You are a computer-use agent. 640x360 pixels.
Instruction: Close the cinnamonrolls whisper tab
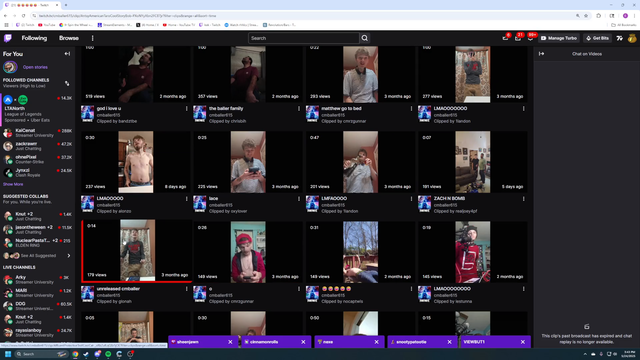303,342
